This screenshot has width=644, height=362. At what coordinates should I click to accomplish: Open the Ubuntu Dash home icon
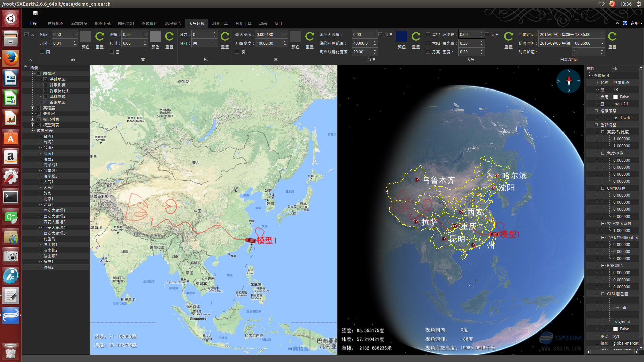[x=11, y=19]
